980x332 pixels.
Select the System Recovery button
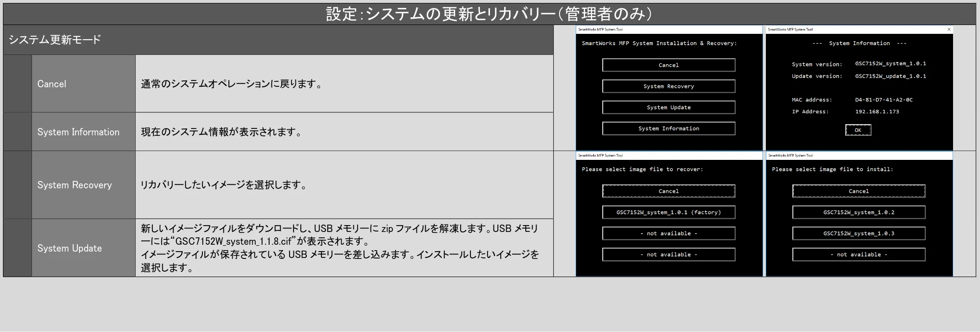[x=668, y=86]
